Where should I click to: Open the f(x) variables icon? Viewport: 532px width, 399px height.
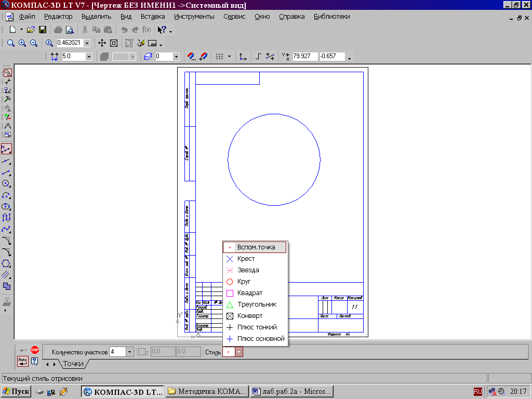[147, 30]
